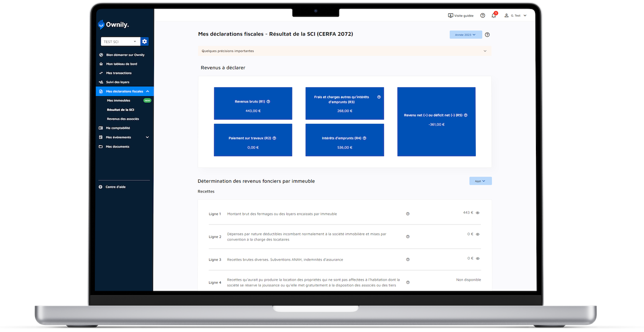This screenshot has height=332, width=644.
Task: Click the help question mark icon in the header
Action: (x=482, y=15)
